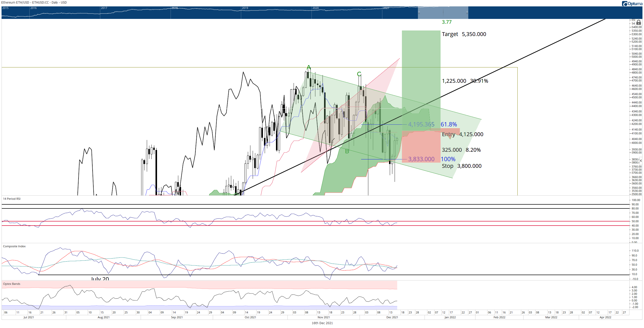Select the Entry 4,125.000 label
Image resolution: width=644 pixels, height=328 pixels.
point(462,134)
